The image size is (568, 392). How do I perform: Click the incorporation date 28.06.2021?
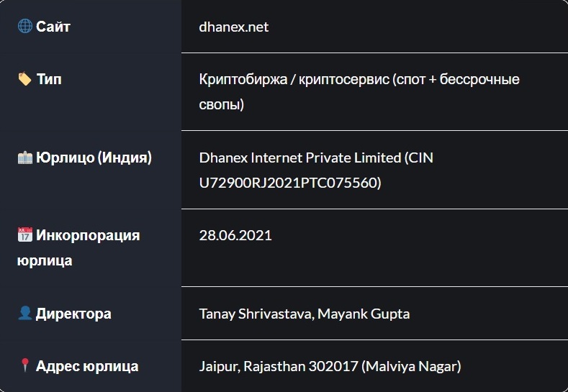(235, 234)
